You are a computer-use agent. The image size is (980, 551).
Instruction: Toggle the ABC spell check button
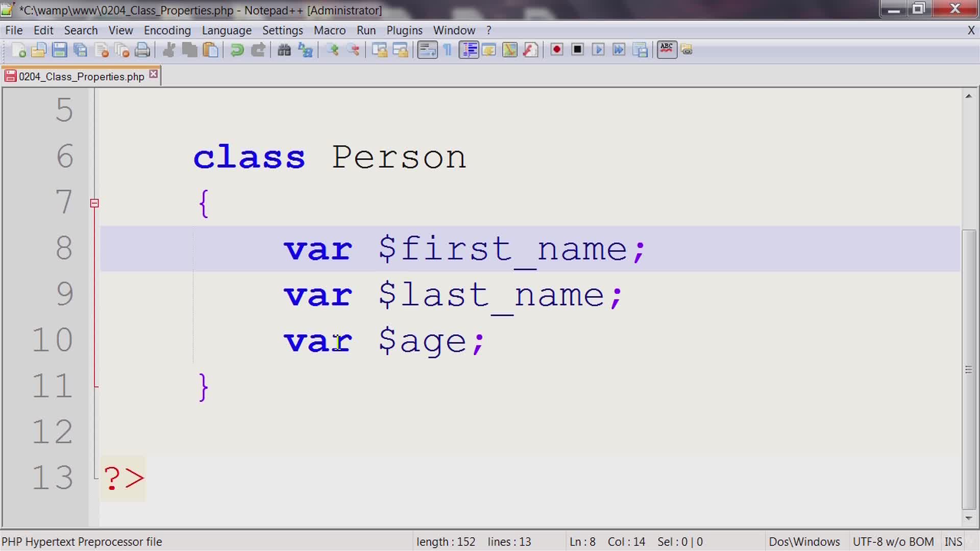pos(667,49)
